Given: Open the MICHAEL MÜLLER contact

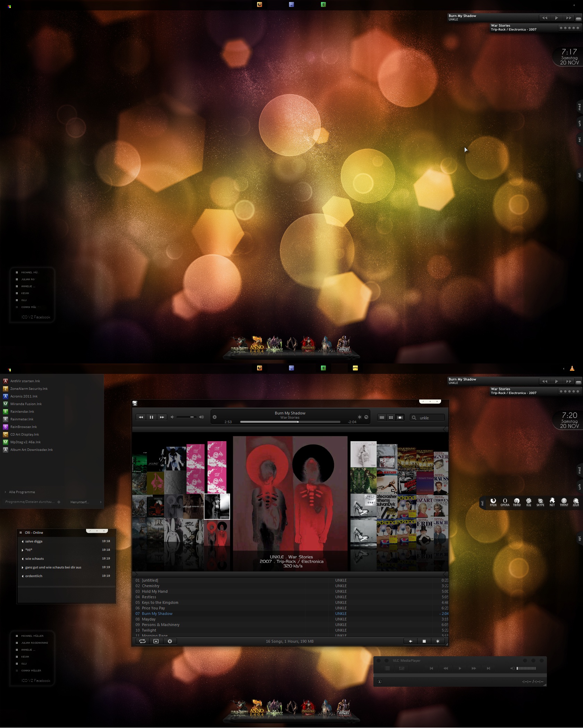Looking at the screenshot, I should 32,636.
